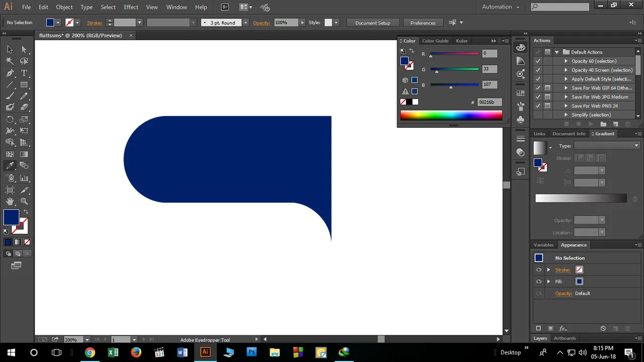Click the Preferences button
This screenshot has height=362, width=644.
point(423,23)
